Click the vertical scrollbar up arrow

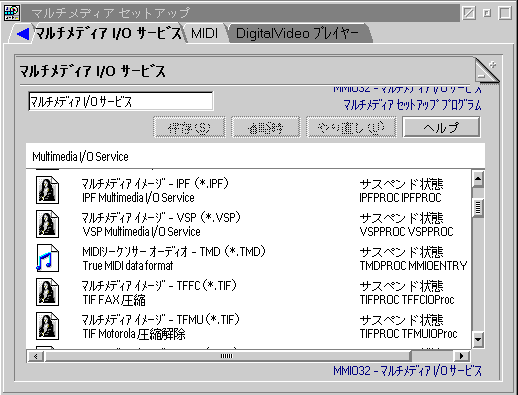(x=478, y=180)
